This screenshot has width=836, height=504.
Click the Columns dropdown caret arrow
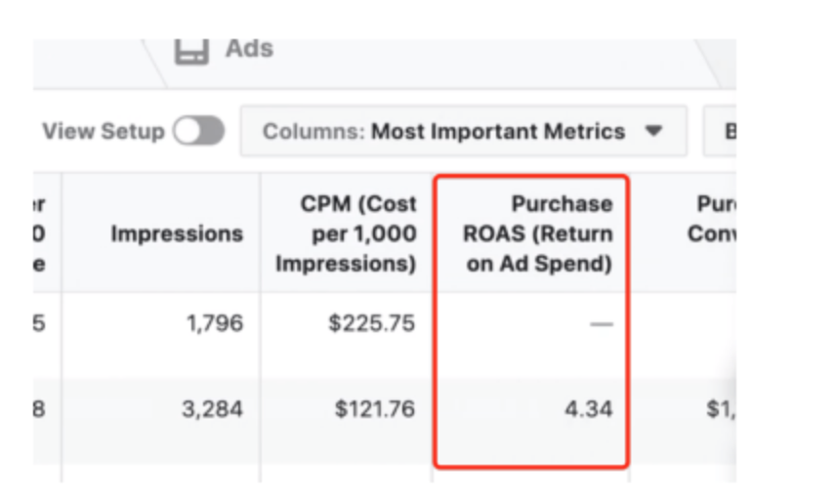[654, 131]
